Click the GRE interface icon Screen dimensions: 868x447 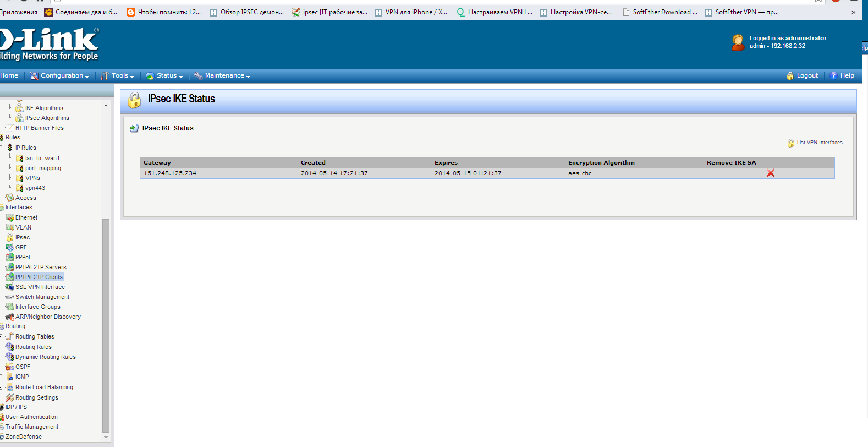click(10, 247)
